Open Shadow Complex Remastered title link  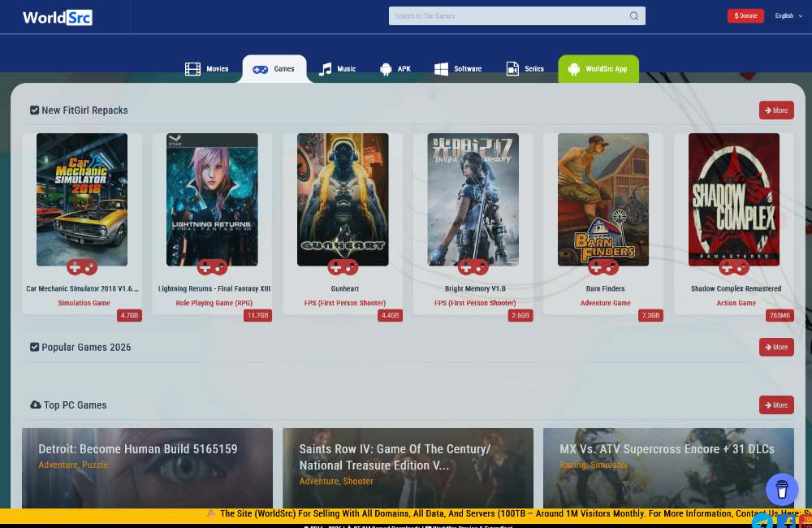pos(736,288)
